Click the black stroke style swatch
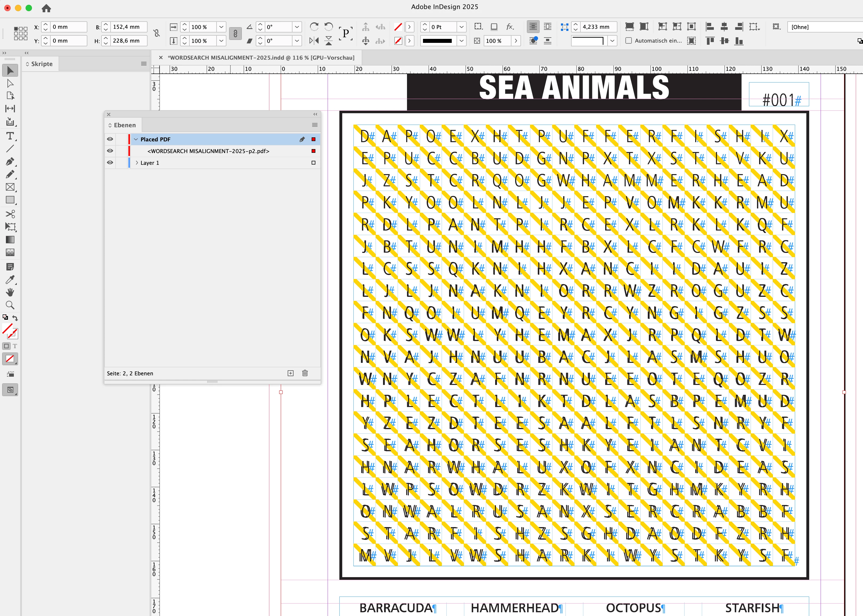The height and width of the screenshot is (616, 863). (438, 40)
